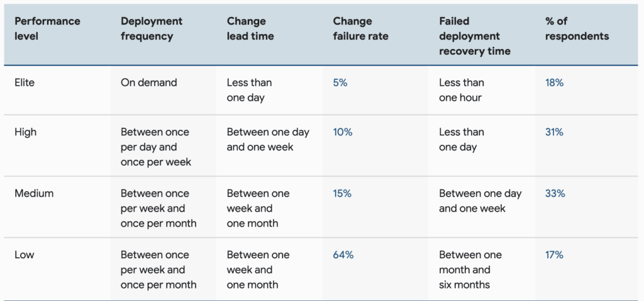Click the "Performance level" column header
644x301 pixels.
47,29
